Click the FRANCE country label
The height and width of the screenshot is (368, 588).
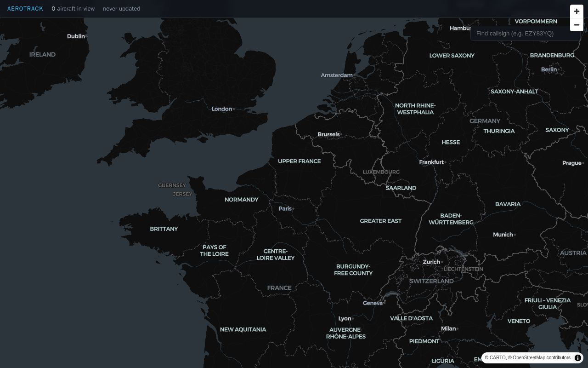[279, 288]
